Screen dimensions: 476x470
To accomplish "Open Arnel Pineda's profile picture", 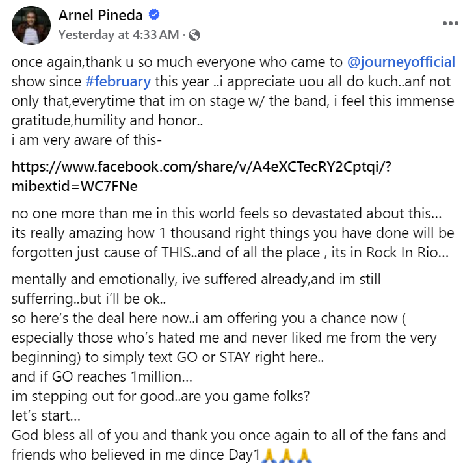I will pyautogui.click(x=31, y=25).
